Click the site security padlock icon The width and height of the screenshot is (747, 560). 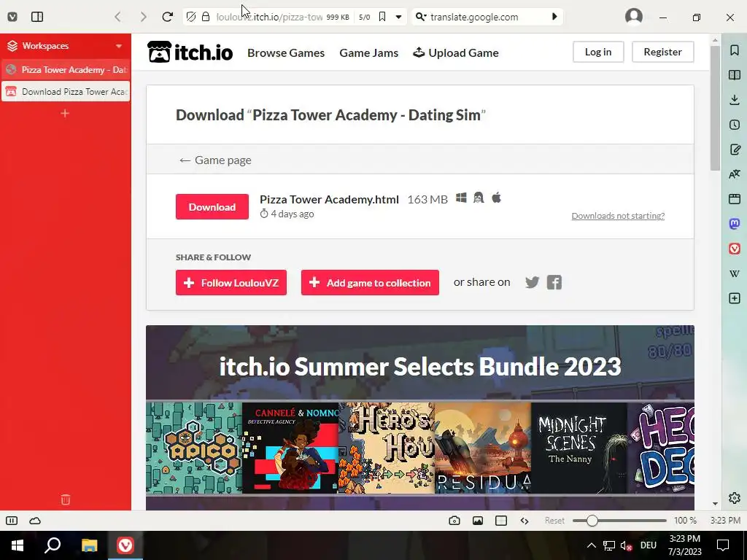pyautogui.click(x=205, y=17)
